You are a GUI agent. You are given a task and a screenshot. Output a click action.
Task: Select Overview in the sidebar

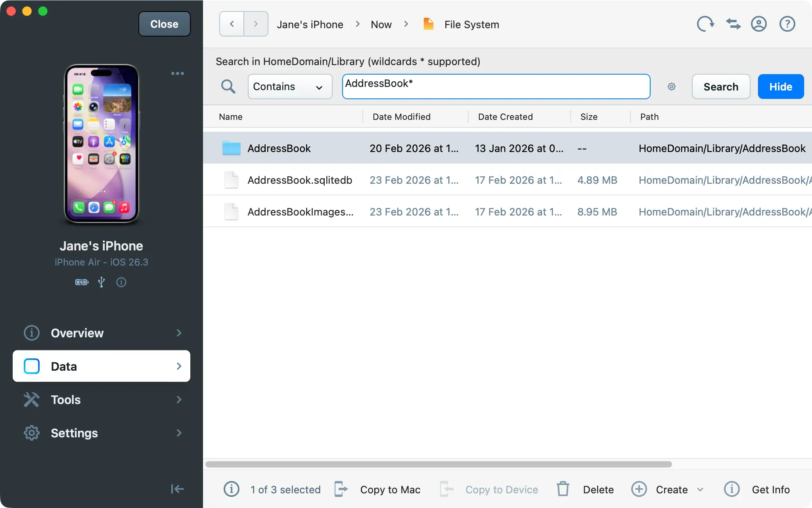point(77,333)
